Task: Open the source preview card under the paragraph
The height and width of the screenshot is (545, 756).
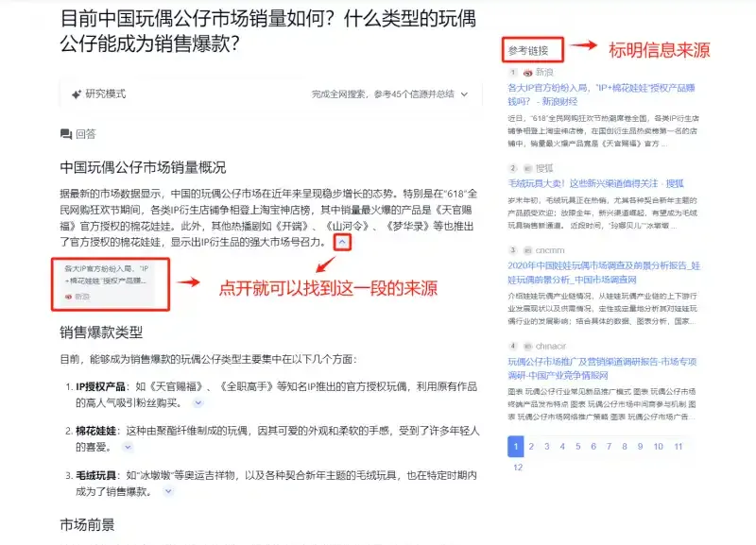Action: point(110,282)
